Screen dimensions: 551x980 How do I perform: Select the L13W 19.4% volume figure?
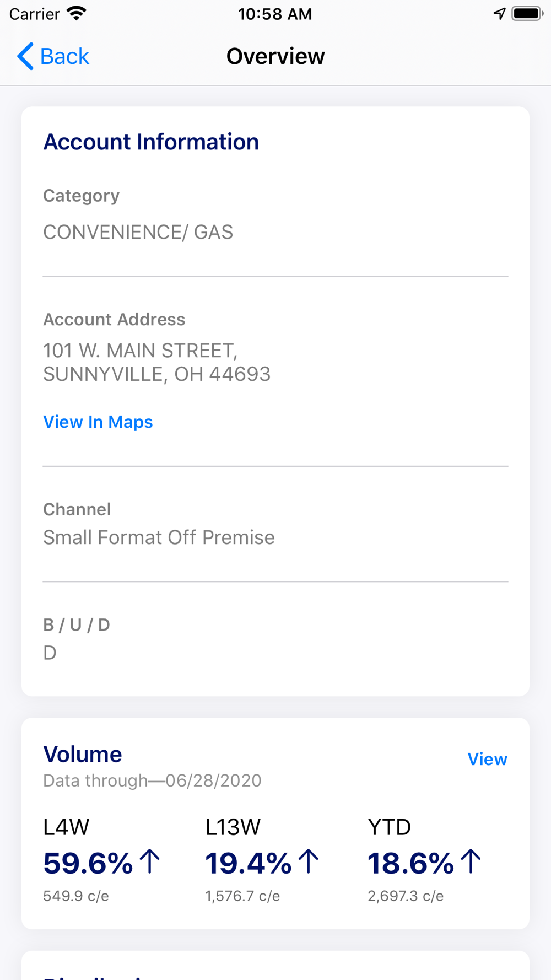(x=249, y=863)
